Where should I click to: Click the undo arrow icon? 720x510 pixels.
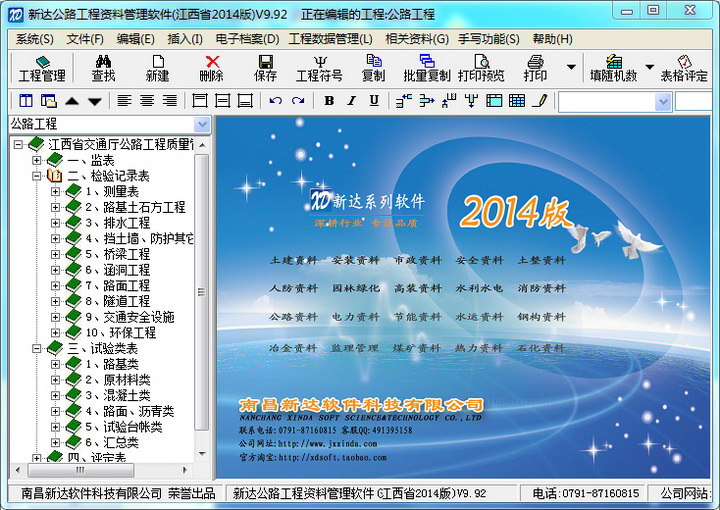(276, 101)
